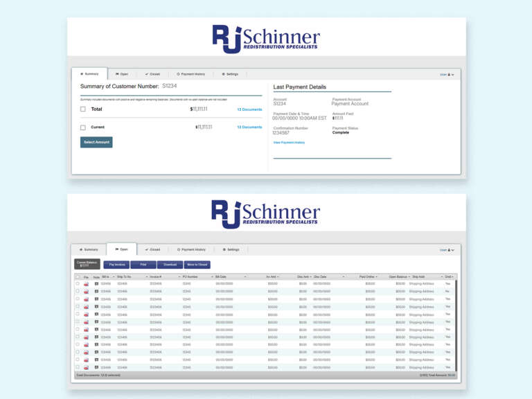Screen dimensions: 532x399
Task: Click the RJ Schinner logo in top panel
Action: click(266, 39)
